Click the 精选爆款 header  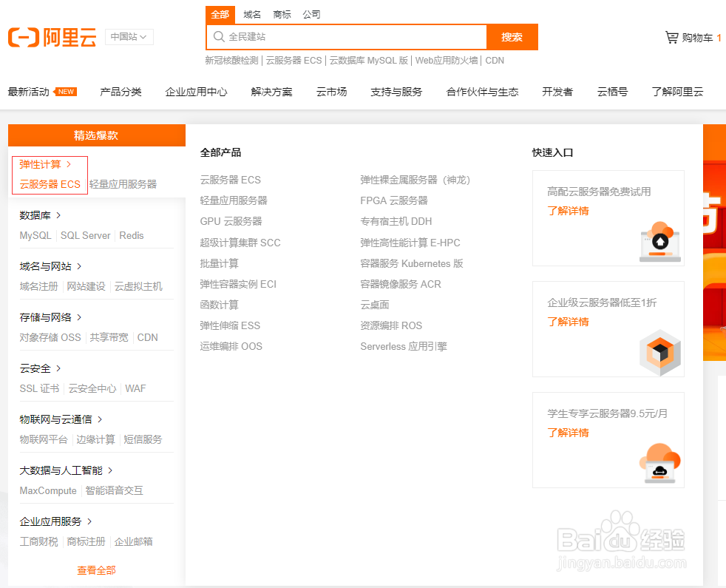pos(96,135)
